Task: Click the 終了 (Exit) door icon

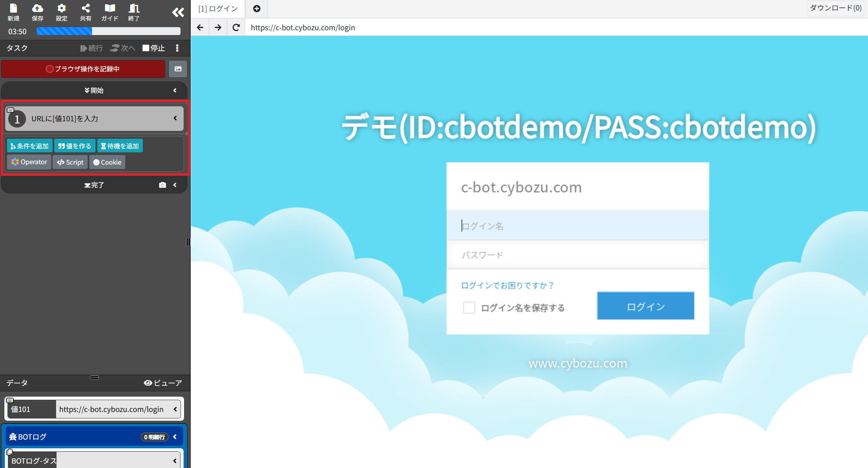Action: [134, 12]
